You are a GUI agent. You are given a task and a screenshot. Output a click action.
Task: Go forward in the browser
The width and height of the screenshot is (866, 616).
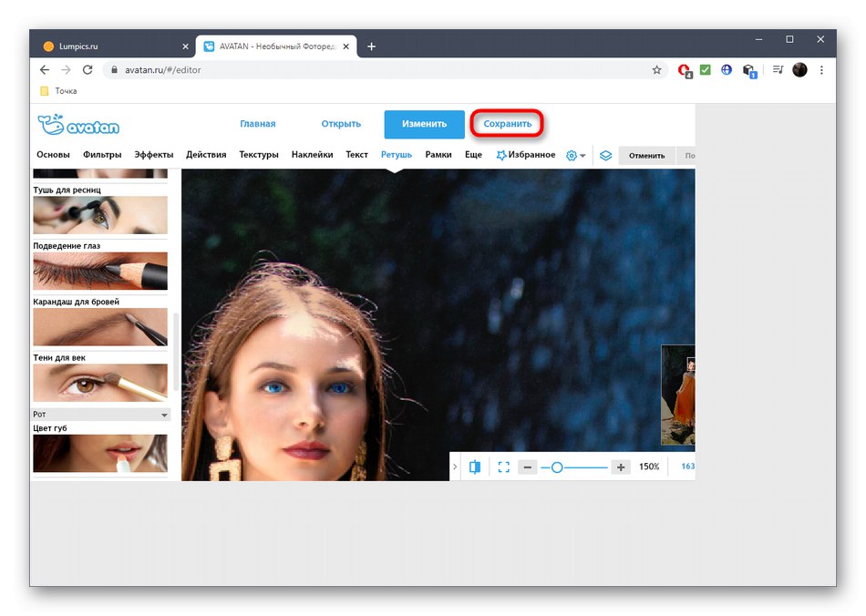tap(66, 70)
